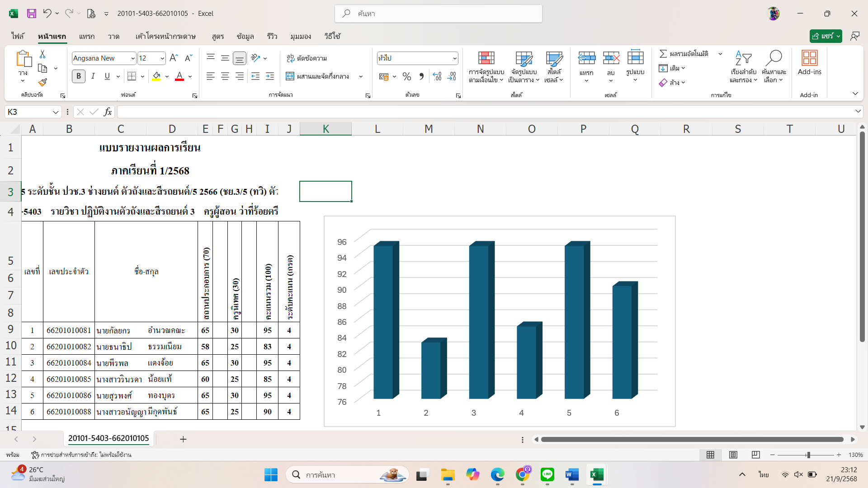Click the Save icon in title bar
868x488 pixels.
(31, 14)
